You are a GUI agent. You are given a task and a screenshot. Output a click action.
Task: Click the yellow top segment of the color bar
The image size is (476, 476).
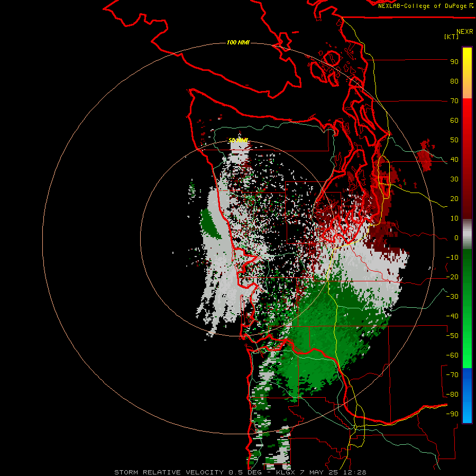[x=467, y=73]
